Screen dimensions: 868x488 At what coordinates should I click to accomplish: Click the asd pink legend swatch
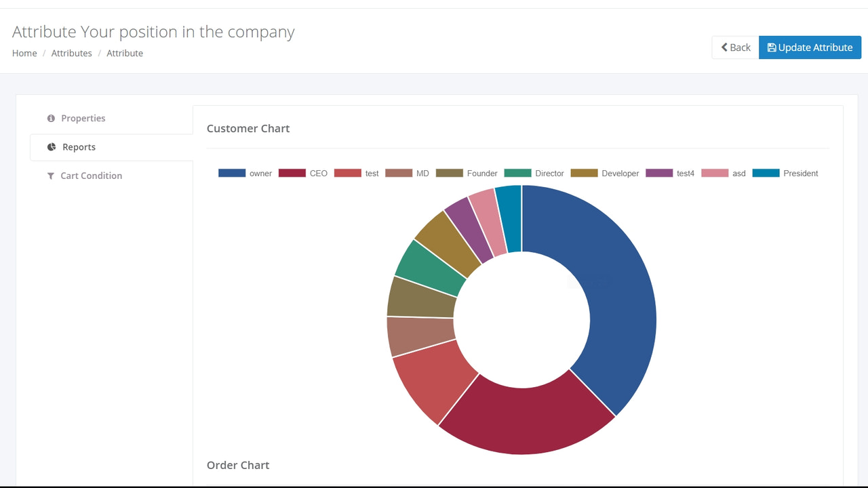coord(714,173)
